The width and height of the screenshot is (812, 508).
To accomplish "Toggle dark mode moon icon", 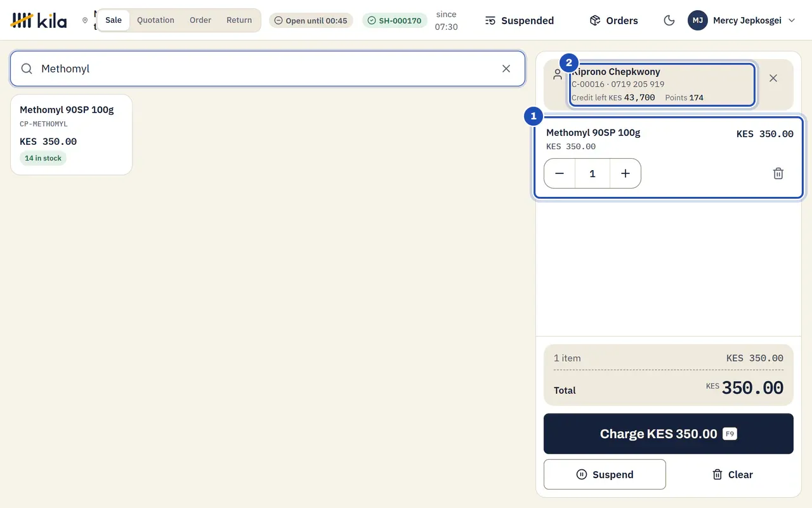I will 669,20.
